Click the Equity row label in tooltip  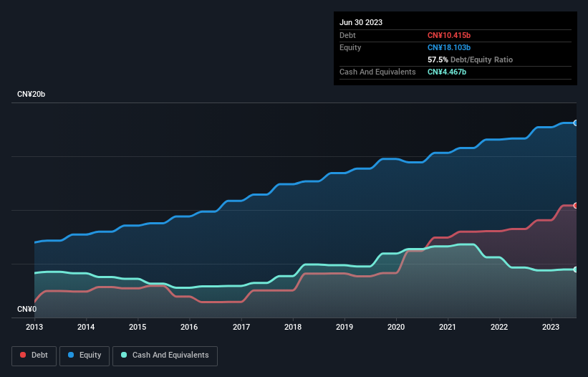350,47
